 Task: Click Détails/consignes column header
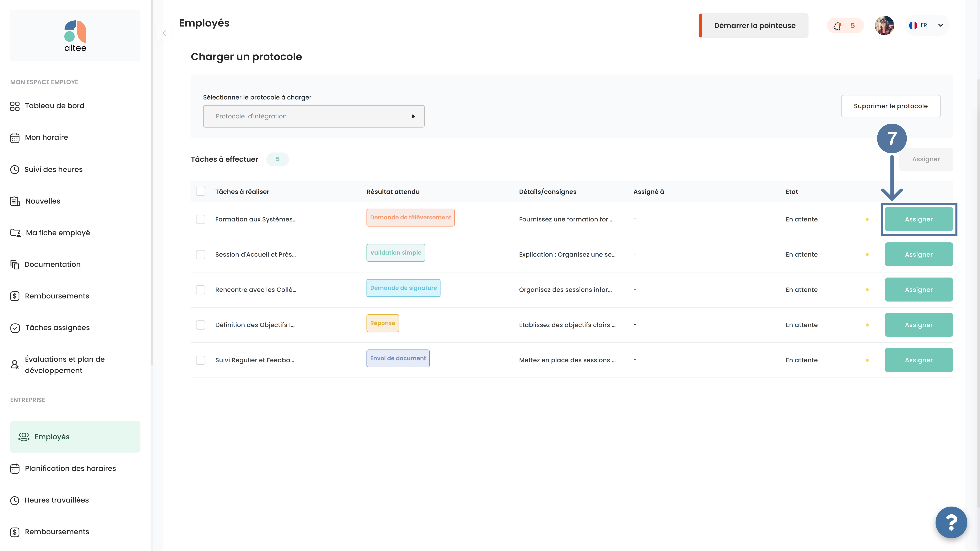coord(547,192)
